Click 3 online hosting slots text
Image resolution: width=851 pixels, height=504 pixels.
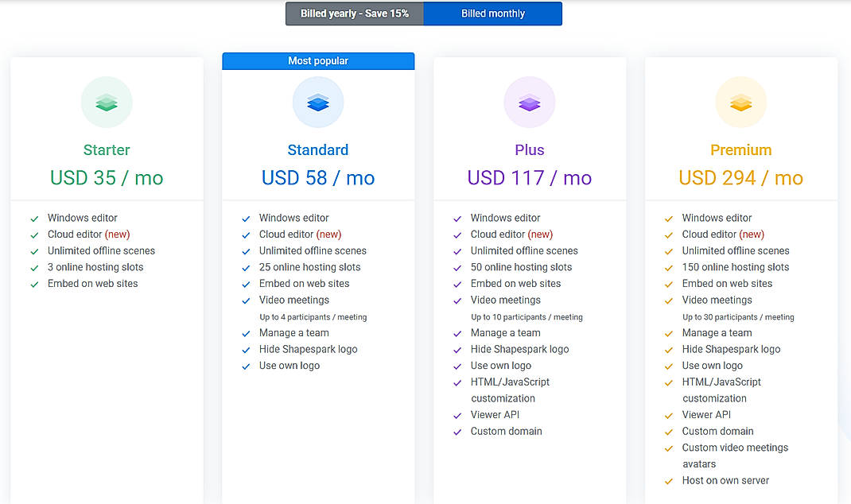tap(95, 267)
